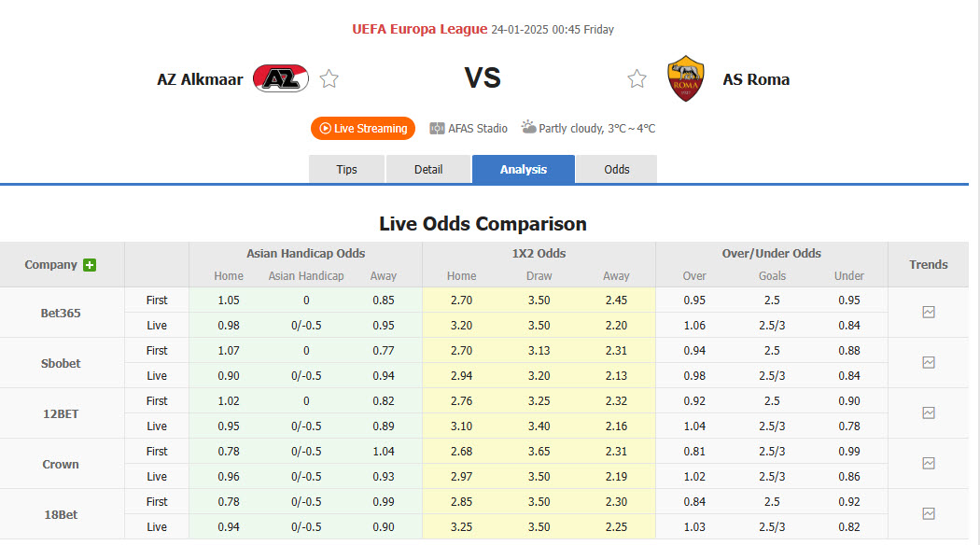Select the Bet365 company name

point(61,313)
